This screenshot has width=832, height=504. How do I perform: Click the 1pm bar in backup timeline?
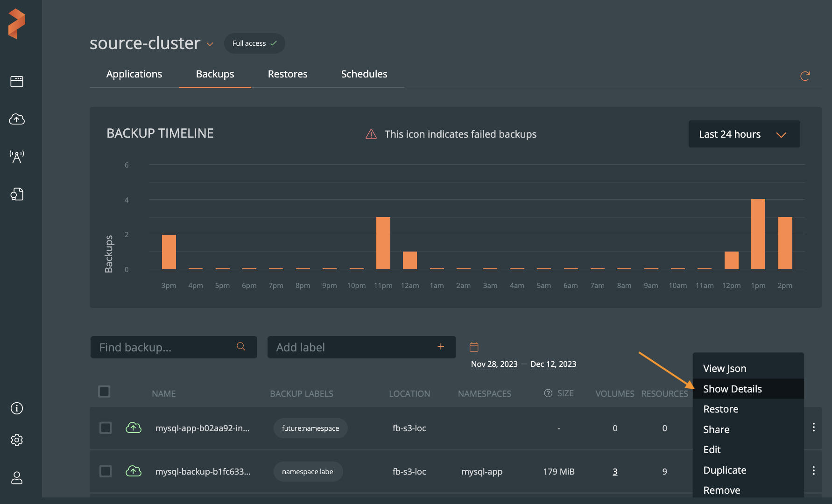pos(758,234)
